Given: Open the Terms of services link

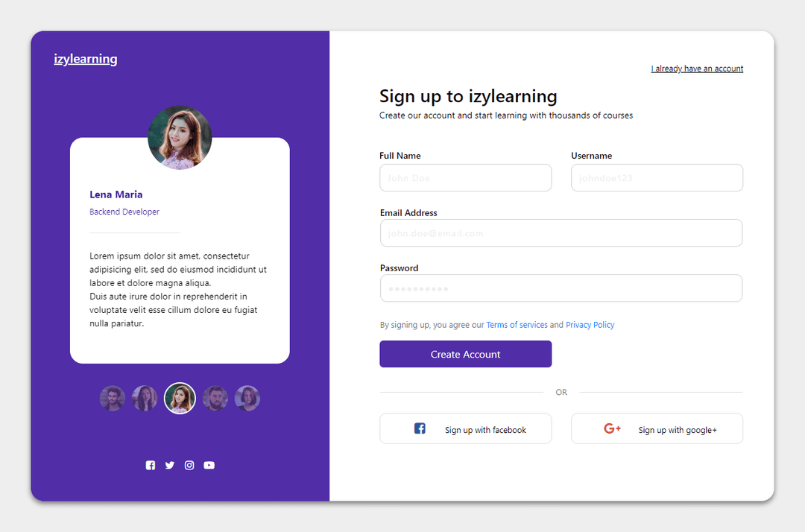Looking at the screenshot, I should (x=517, y=324).
